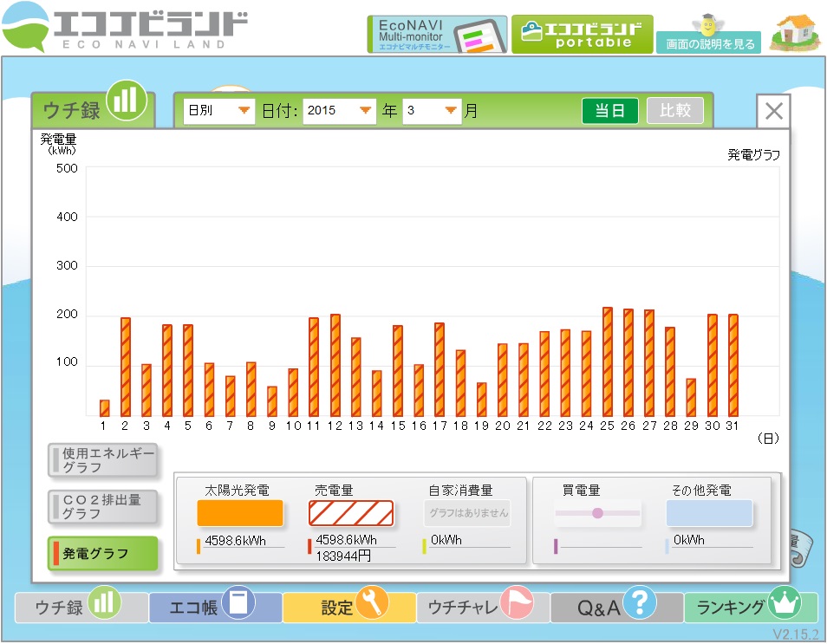Click the crown icon on ランキング
The width and height of the screenshot is (827, 644).
coord(785,602)
